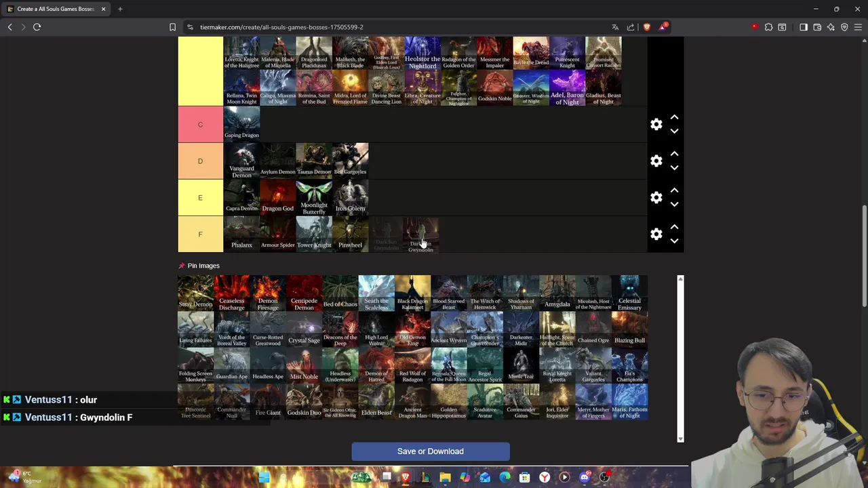Pick Mimic Tear thumbnail

[521, 365]
